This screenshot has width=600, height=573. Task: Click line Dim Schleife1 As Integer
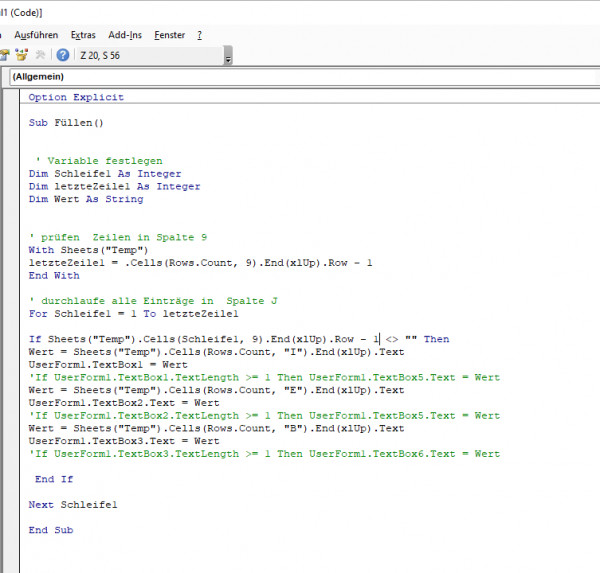(105, 174)
